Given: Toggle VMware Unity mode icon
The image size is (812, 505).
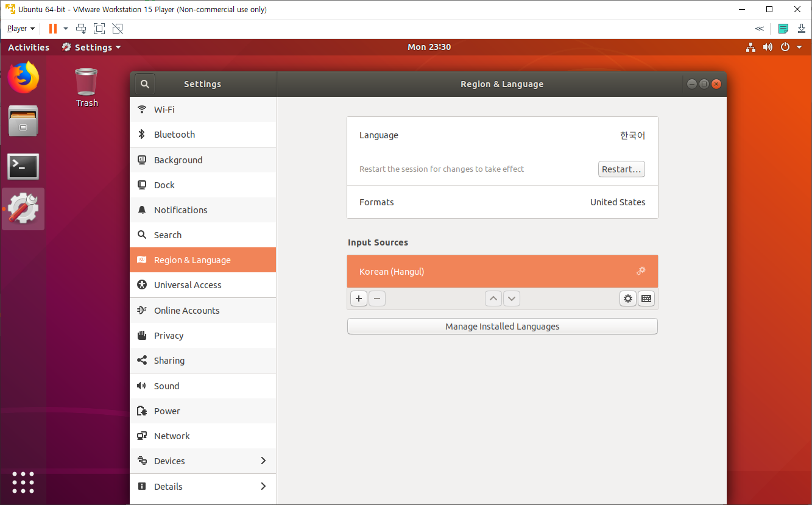Looking at the screenshot, I should click(x=118, y=28).
